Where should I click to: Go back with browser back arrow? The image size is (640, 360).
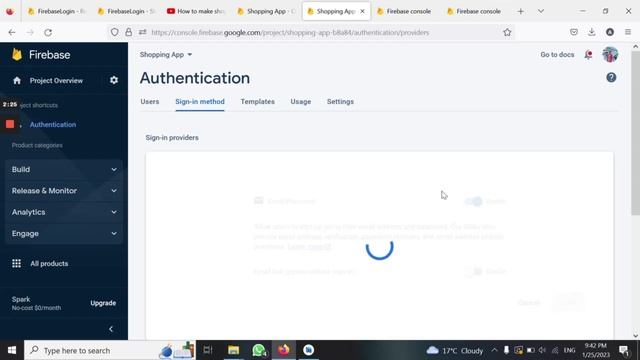(12, 32)
